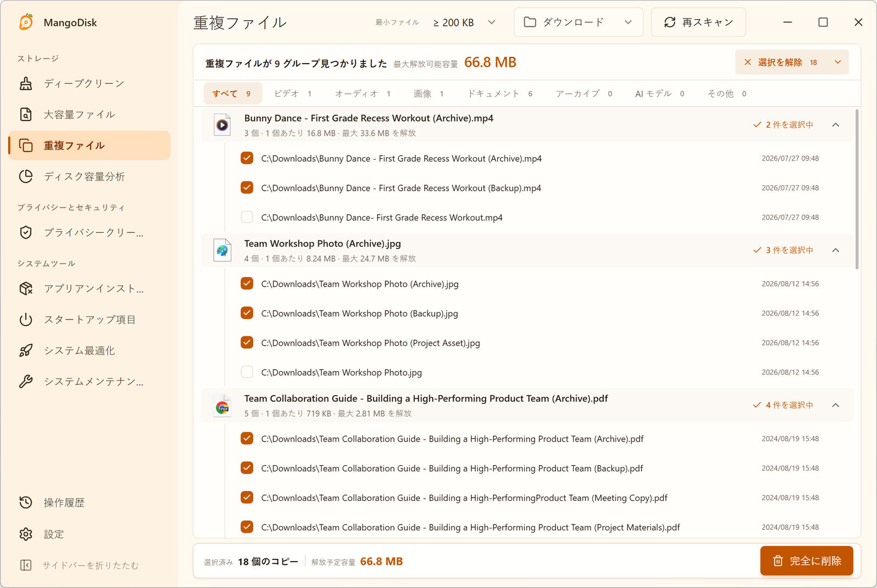The width and height of the screenshot is (877, 588).
Task: Open プライバシークリーン shield icon
Action: click(26, 232)
